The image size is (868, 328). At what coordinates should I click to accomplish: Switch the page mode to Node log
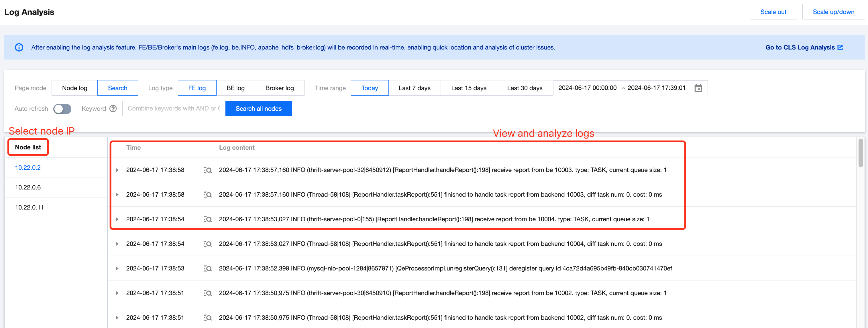tap(74, 88)
